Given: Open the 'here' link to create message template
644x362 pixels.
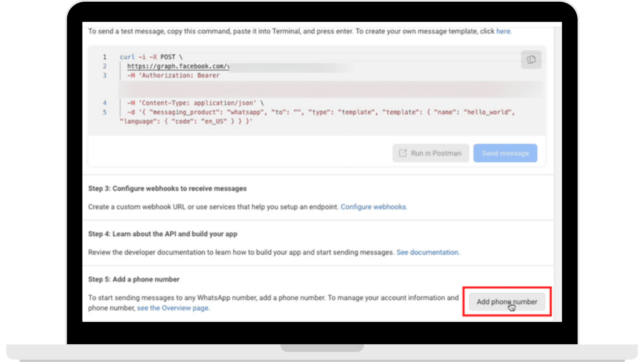Looking at the screenshot, I should pyautogui.click(x=503, y=31).
